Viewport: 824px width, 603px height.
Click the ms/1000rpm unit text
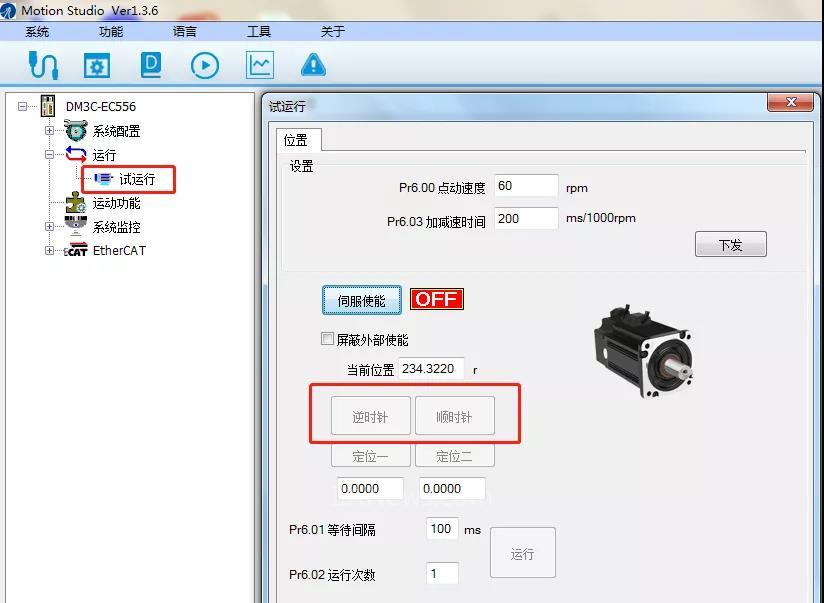(601, 218)
